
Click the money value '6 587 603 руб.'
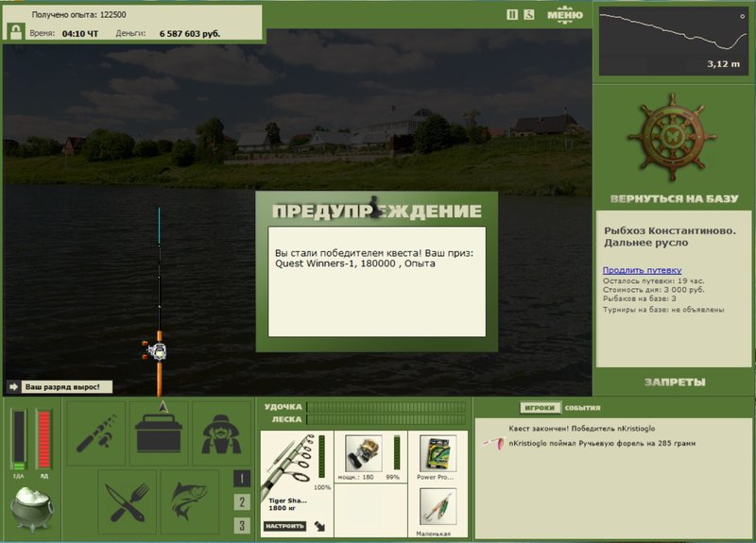(x=190, y=34)
